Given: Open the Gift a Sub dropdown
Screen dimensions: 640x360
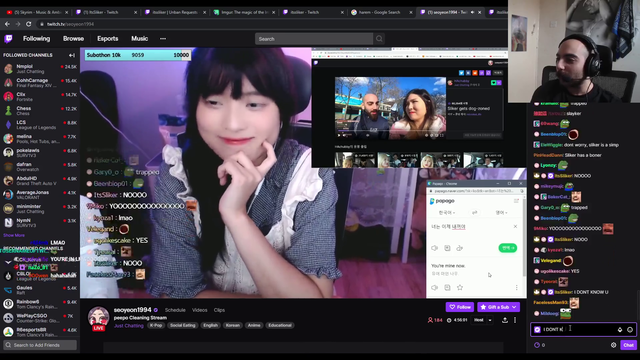Looking at the screenshot, I should click(x=498, y=307).
